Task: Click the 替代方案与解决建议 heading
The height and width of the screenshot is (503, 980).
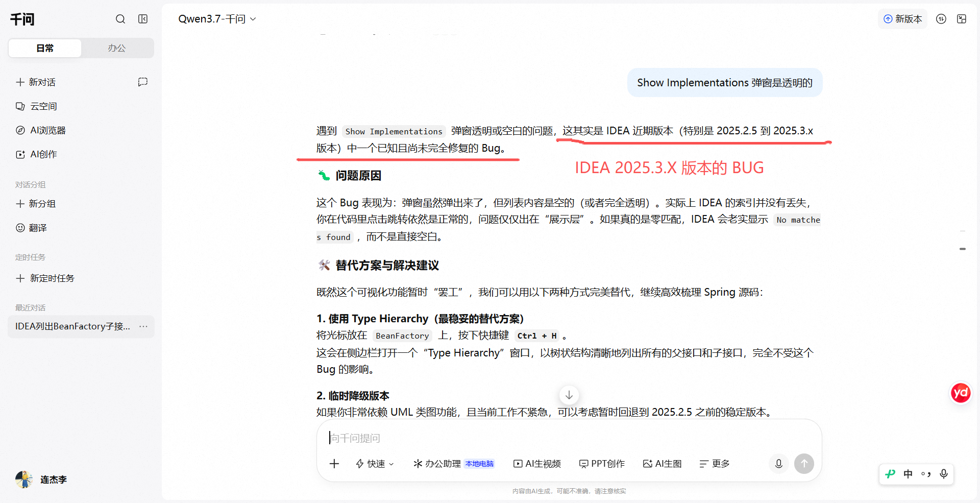Action: [387, 266]
